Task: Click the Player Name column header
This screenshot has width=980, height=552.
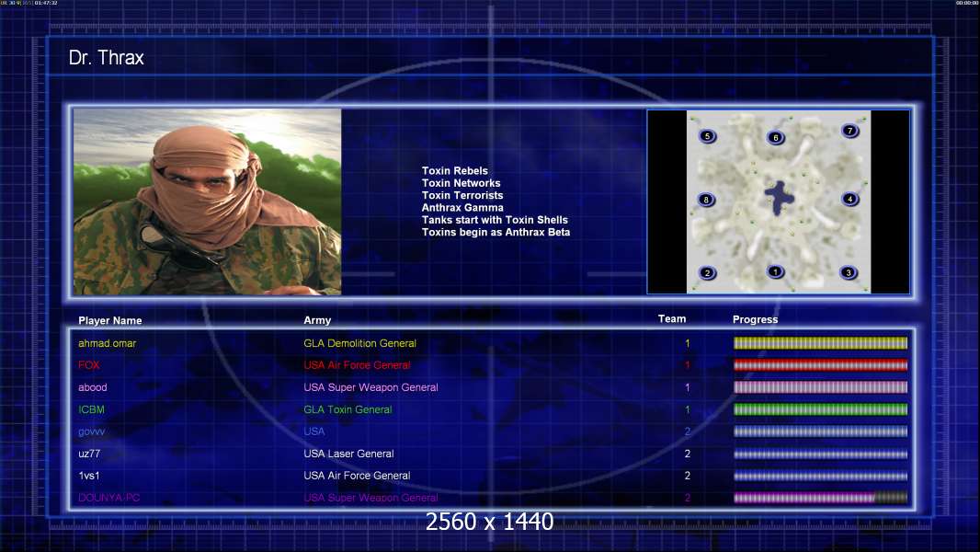Action: (110, 321)
